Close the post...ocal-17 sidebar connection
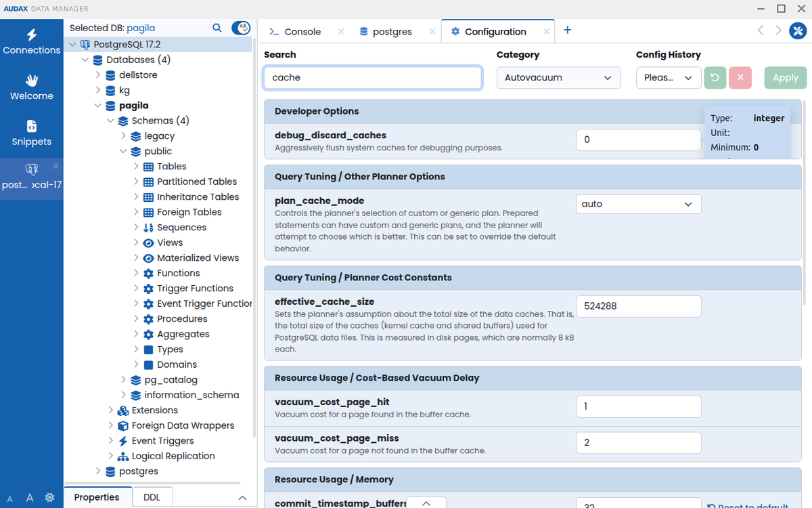Viewport: 812px width, 508px height. point(55,166)
